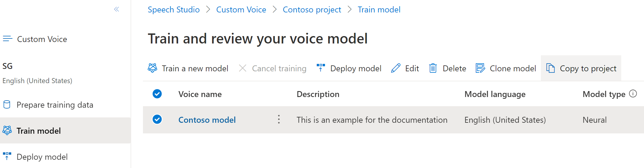Click the Train a new model icon
Viewport: 644px width, 168px height.
click(152, 68)
